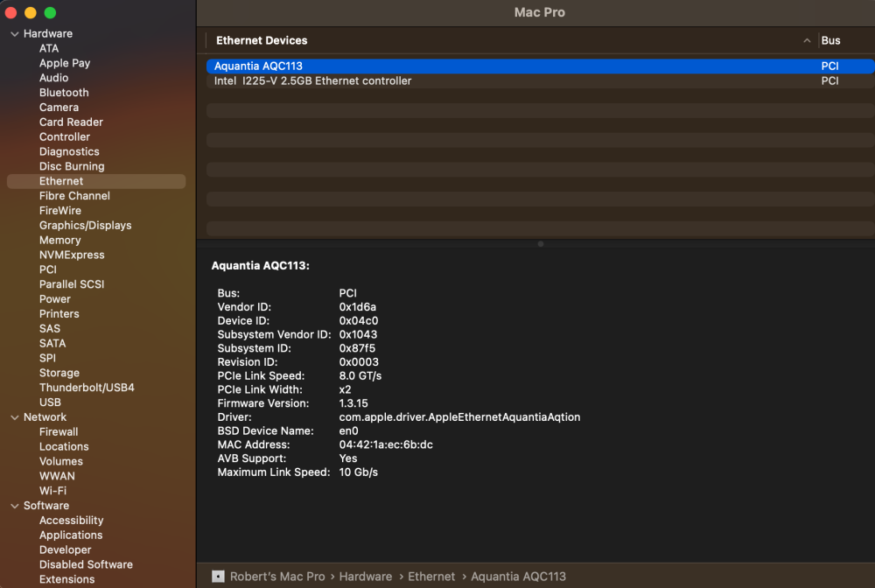Select Locations under Network
The width and height of the screenshot is (875, 588).
pyautogui.click(x=64, y=447)
